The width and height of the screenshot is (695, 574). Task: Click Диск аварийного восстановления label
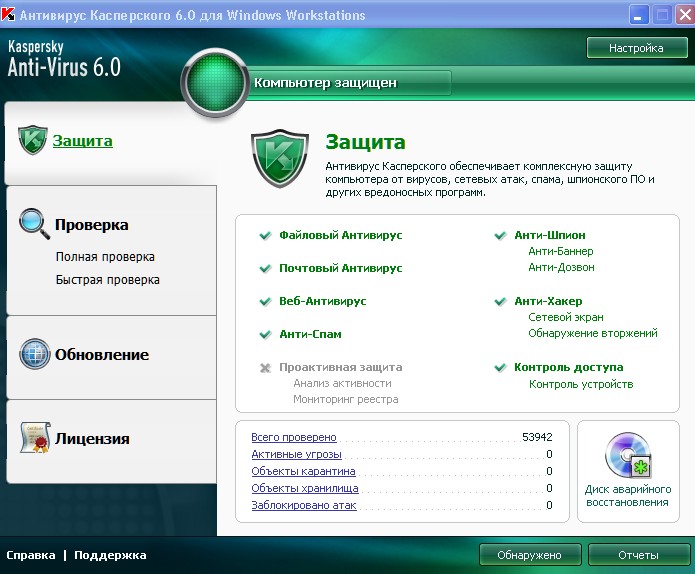(628, 496)
